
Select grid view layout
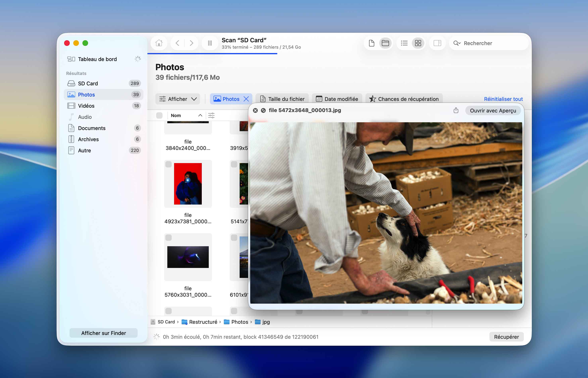(x=418, y=43)
